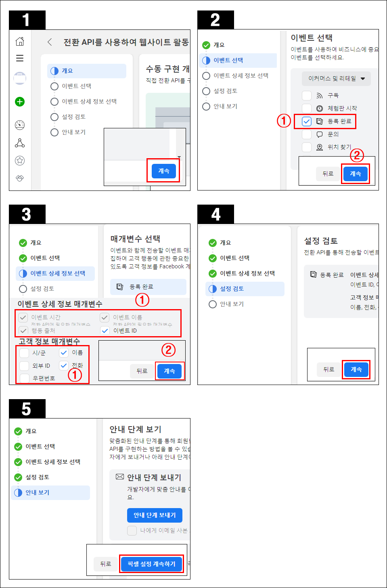Viewport: 387px width, 588px height.
Task: Enable the 구독 event checkbox
Action: tap(307, 95)
